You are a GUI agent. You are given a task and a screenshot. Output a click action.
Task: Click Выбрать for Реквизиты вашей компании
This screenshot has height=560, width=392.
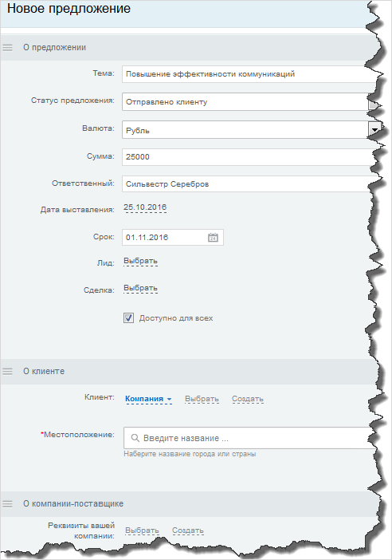pos(142,530)
